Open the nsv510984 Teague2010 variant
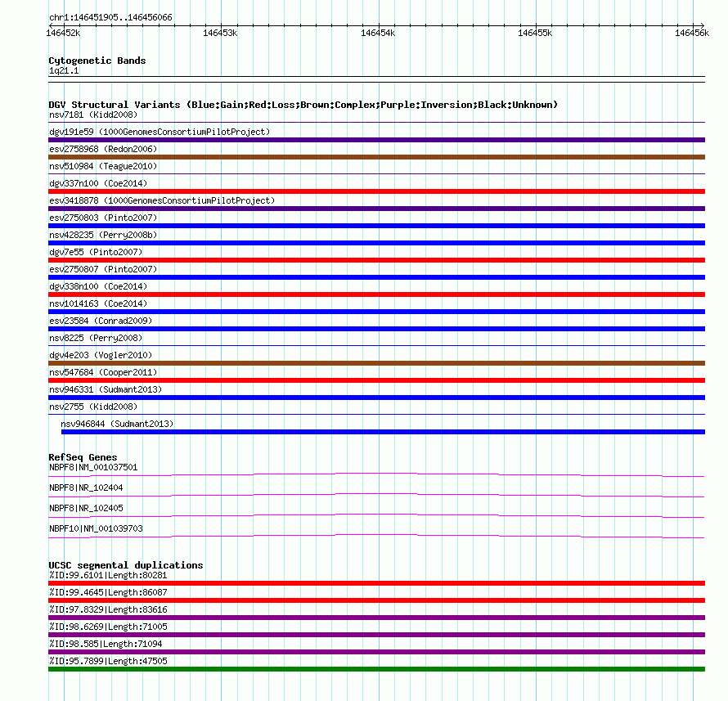 click(x=103, y=166)
